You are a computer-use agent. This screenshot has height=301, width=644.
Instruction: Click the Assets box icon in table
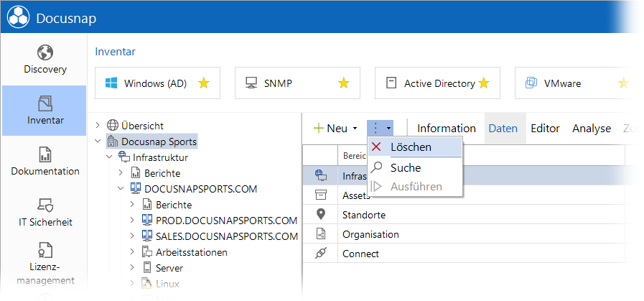(x=321, y=195)
